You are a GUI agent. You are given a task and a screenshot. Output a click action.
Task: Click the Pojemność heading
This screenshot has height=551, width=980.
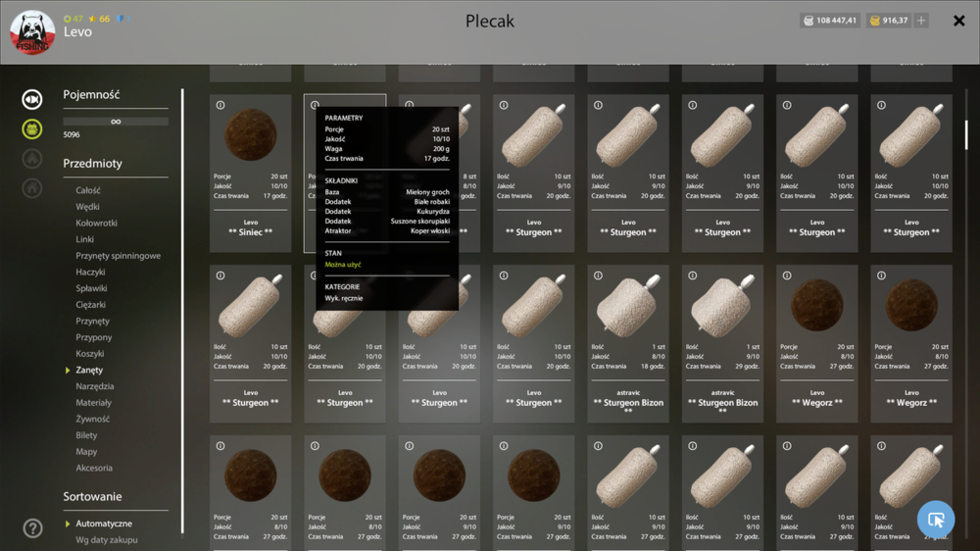click(x=91, y=94)
